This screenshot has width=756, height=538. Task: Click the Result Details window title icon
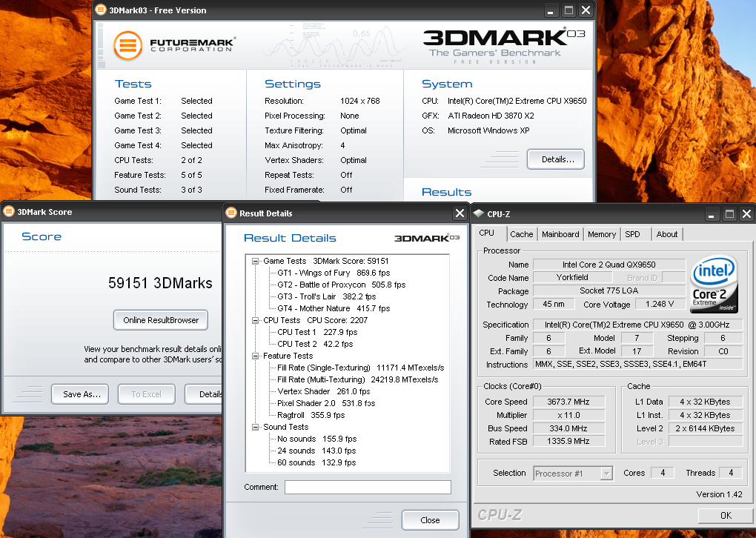coord(231,213)
